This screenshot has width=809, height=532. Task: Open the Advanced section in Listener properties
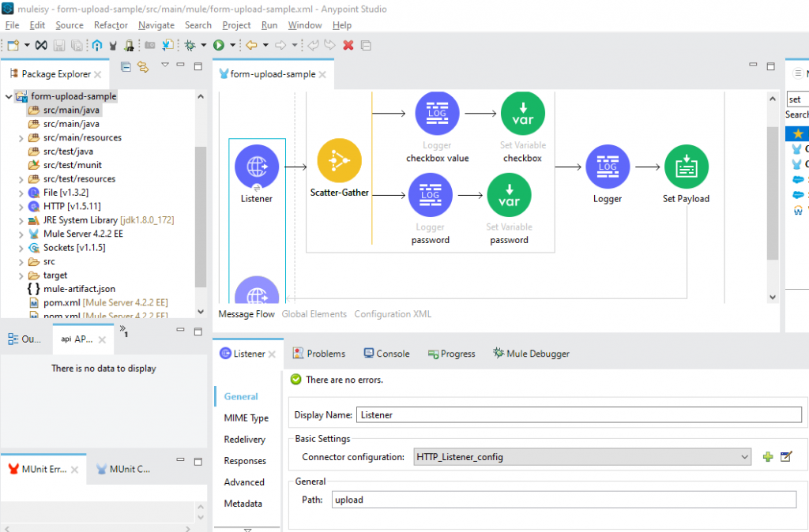tap(245, 482)
